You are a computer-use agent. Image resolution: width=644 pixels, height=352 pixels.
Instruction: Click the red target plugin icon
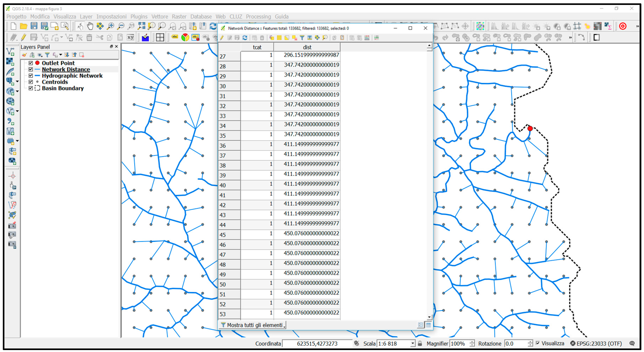[x=622, y=26]
